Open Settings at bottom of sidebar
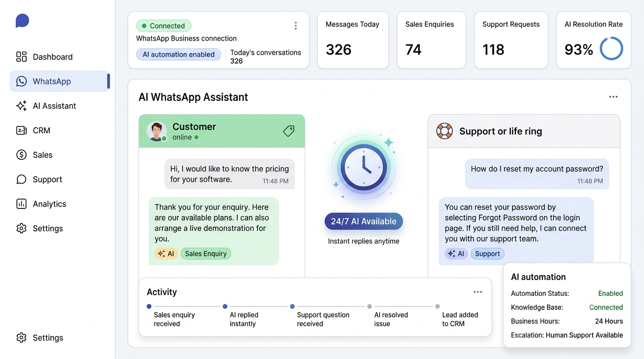Image resolution: width=644 pixels, height=359 pixels. 48,337
